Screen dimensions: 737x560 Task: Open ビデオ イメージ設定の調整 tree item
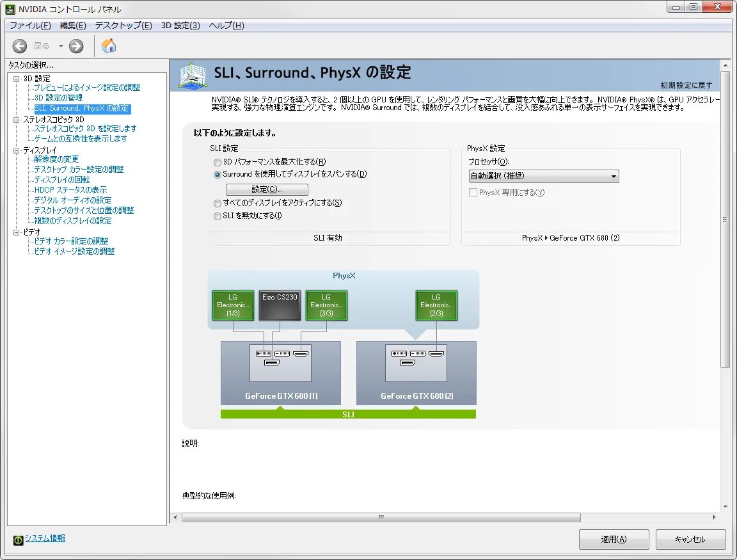tap(74, 252)
